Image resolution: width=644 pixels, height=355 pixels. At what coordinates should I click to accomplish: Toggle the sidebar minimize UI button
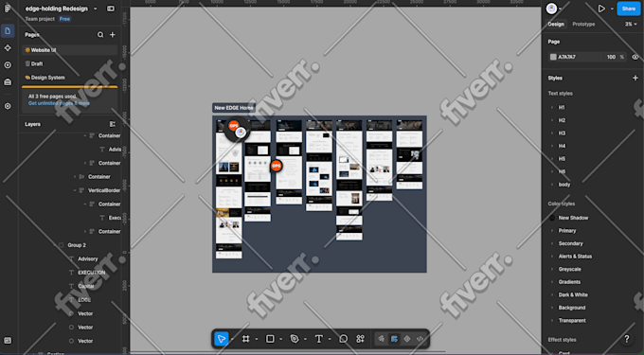click(111, 9)
